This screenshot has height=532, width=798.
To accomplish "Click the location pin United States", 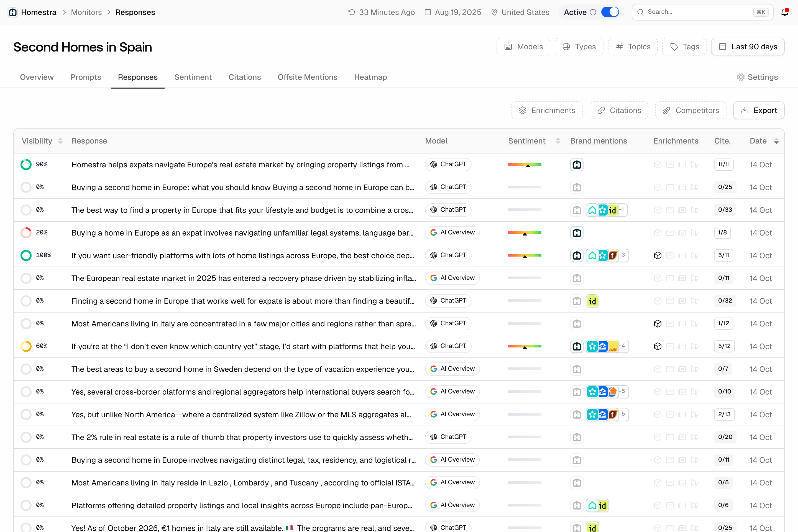I will pyautogui.click(x=520, y=12).
